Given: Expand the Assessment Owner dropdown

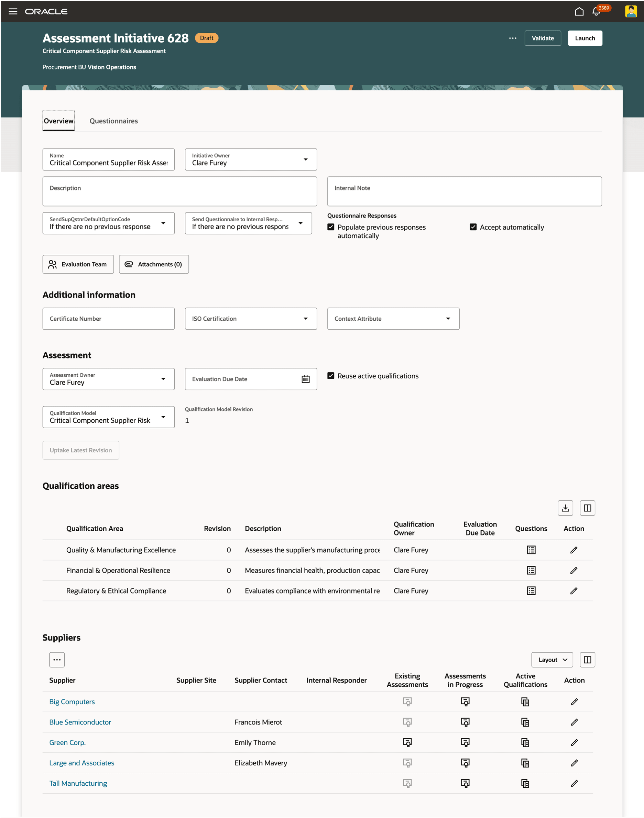Looking at the screenshot, I should (163, 378).
